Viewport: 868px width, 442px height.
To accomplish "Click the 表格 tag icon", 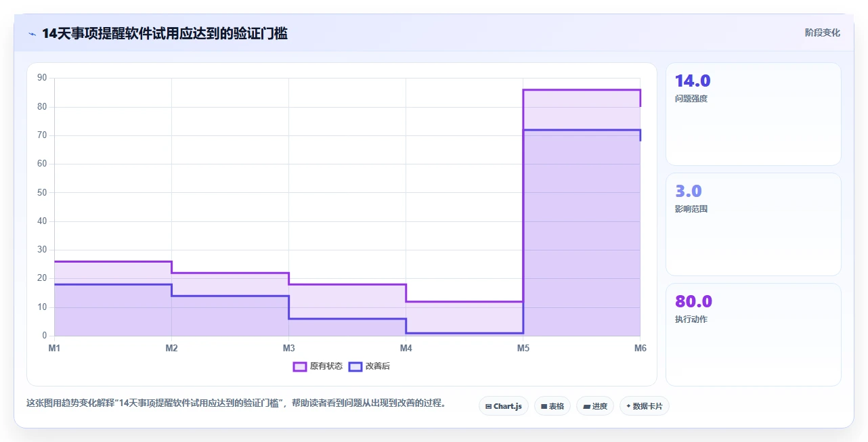I will (x=544, y=407).
